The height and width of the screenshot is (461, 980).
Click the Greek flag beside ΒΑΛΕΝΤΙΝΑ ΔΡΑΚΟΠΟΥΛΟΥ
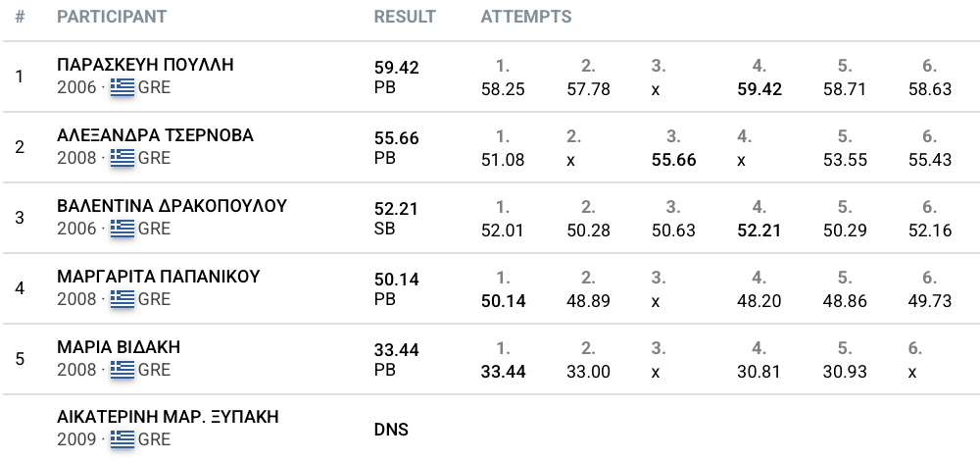pos(122,229)
